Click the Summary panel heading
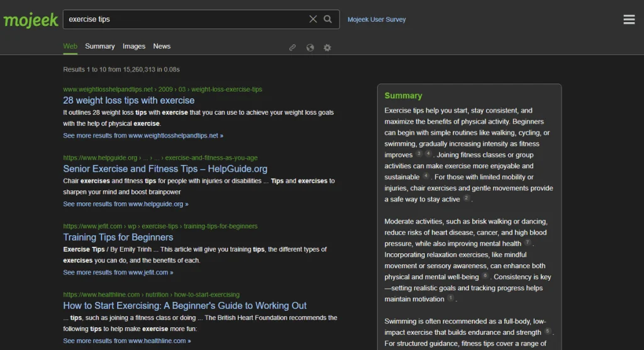 pyautogui.click(x=403, y=96)
